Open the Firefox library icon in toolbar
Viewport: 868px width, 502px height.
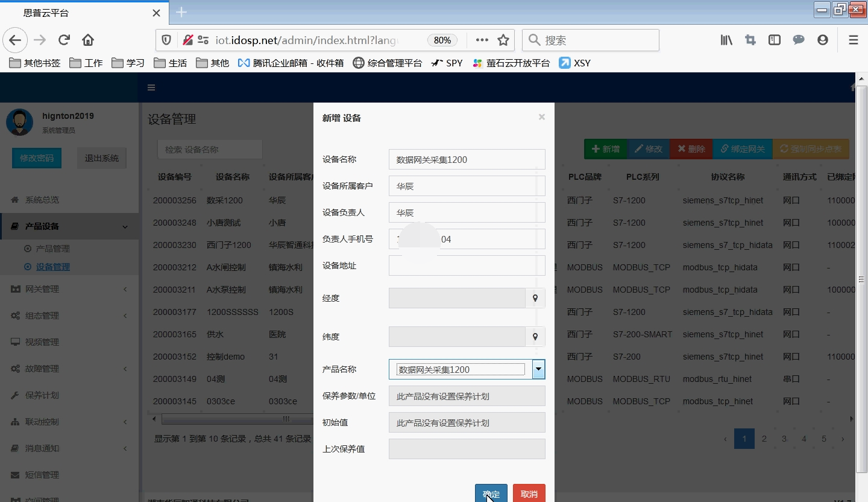click(x=726, y=40)
